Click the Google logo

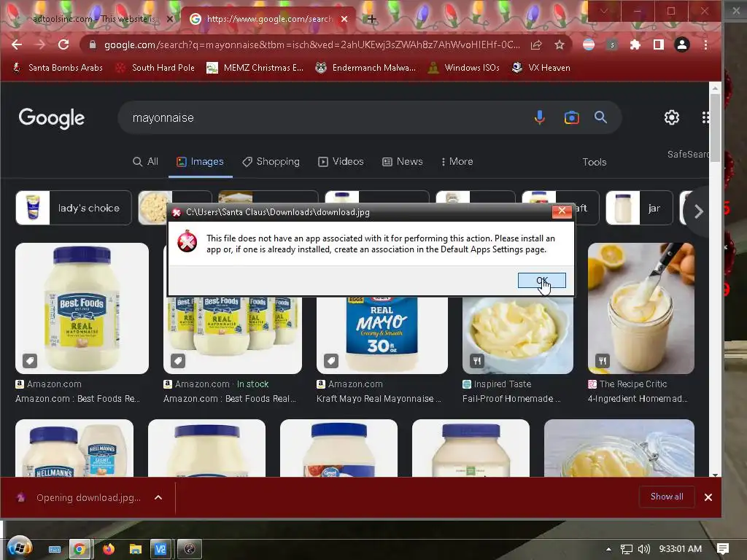click(x=52, y=118)
